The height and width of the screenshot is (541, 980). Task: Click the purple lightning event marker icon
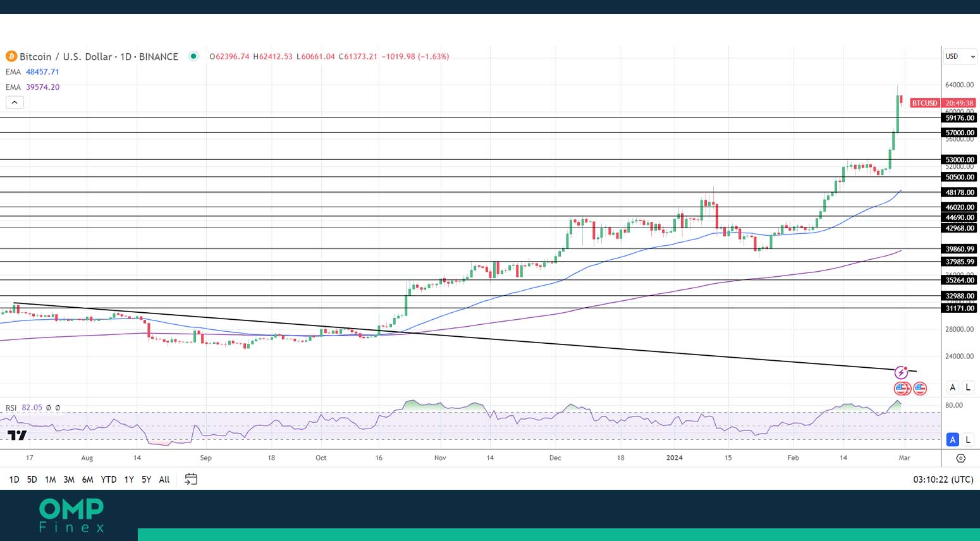[901, 373]
